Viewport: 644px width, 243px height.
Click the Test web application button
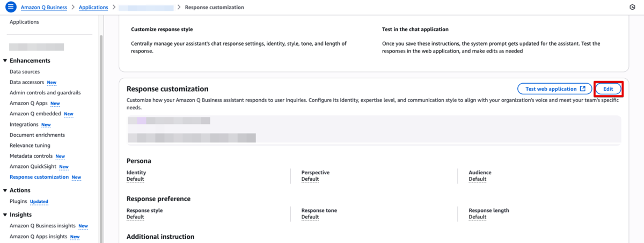(x=551, y=89)
